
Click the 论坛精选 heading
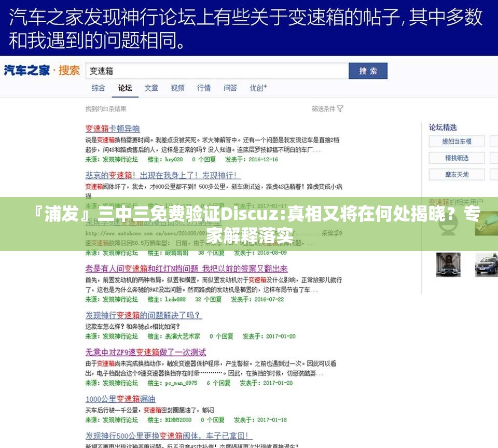pos(442,128)
